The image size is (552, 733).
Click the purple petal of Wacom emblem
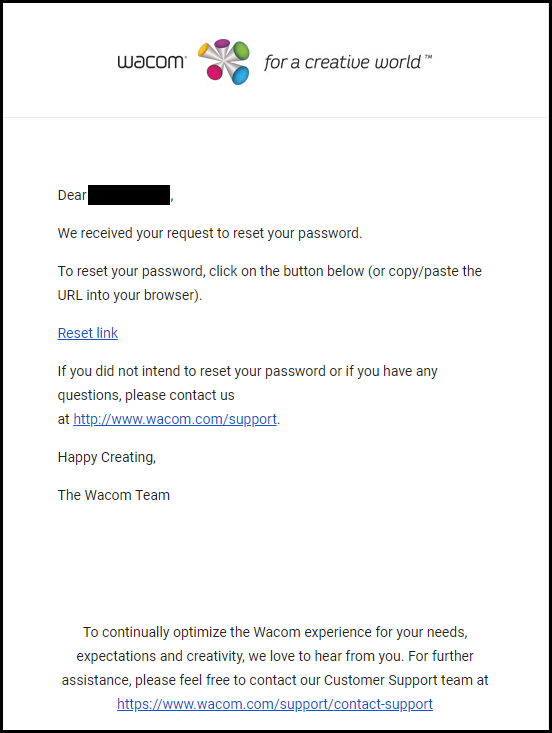(222, 43)
